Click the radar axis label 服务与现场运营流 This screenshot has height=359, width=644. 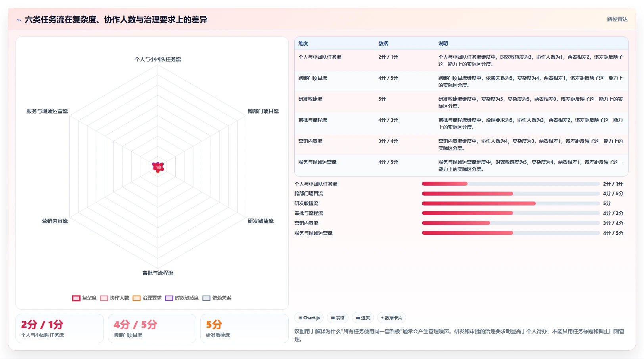pyautogui.click(x=47, y=111)
